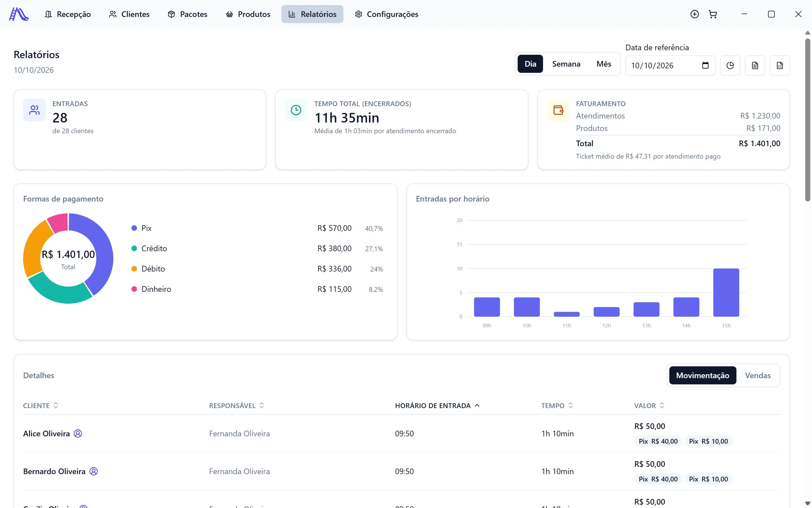Click profile icon next to Alice Oliveira
This screenshot has width=812, height=508.
(x=78, y=433)
